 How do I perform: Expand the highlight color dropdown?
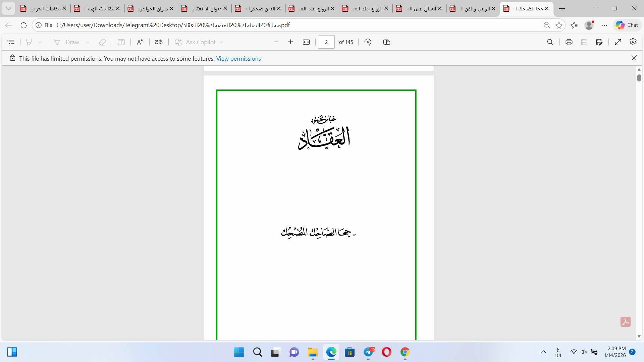40,42
